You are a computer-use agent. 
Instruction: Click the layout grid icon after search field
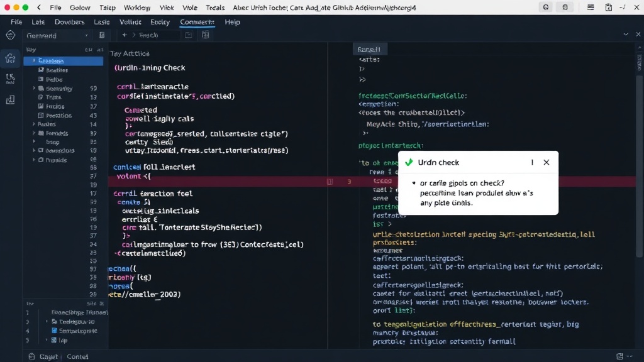click(x=206, y=35)
